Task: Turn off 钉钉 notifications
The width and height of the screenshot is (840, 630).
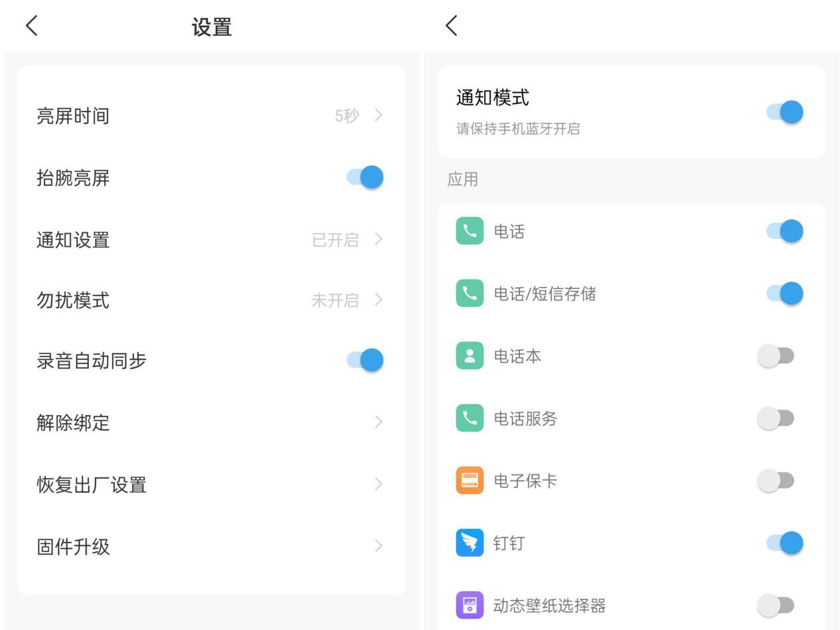Action: click(x=786, y=542)
